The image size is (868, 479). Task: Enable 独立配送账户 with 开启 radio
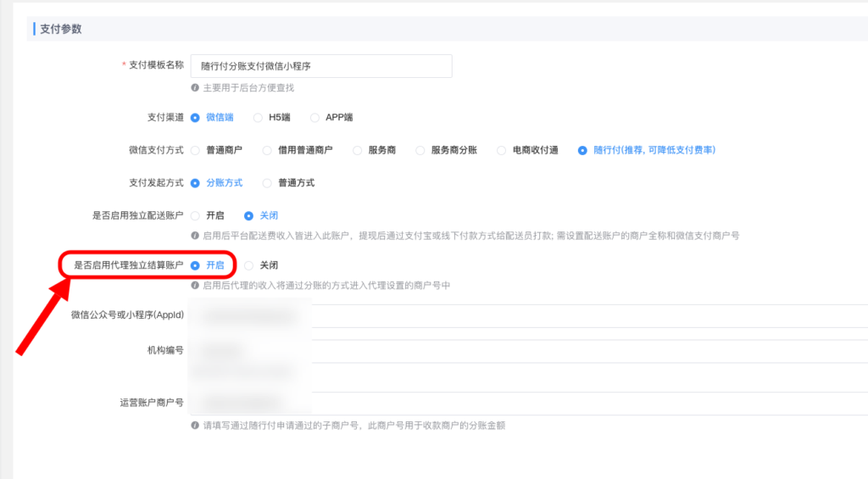click(x=195, y=215)
